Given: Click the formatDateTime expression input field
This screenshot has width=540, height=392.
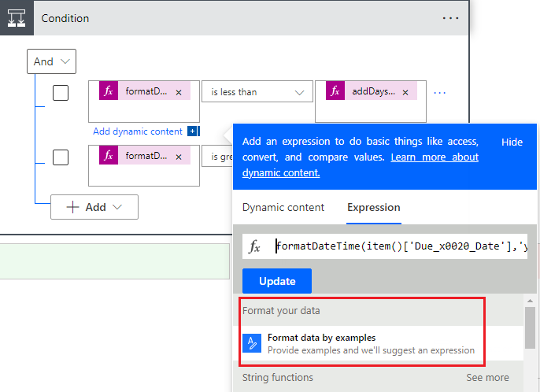Looking at the screenshot, I should point(385,246).
